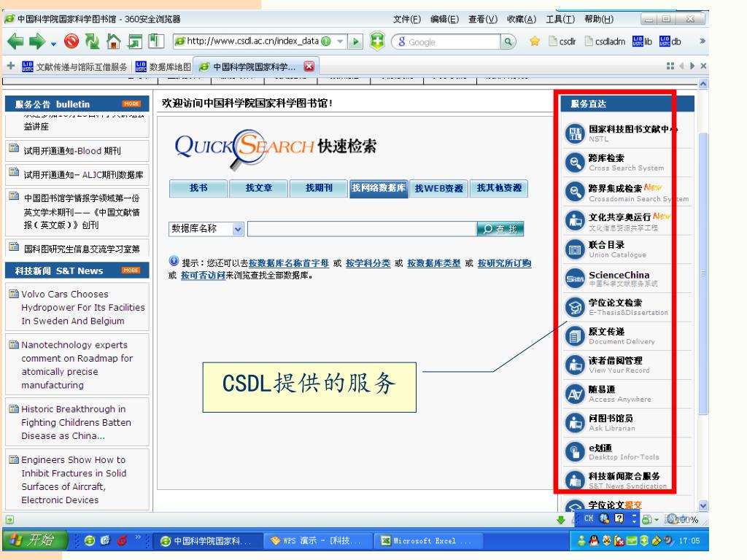
Task: Open 试用开通通知-Blood 期刊 bulletin
Action: (x=72, y=151)
